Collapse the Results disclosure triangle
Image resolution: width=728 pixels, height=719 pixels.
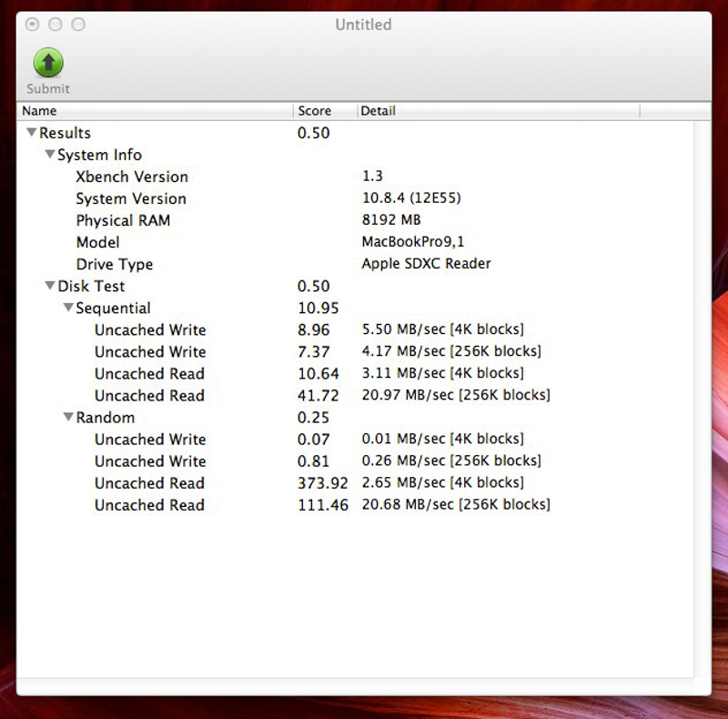(32, 133)
